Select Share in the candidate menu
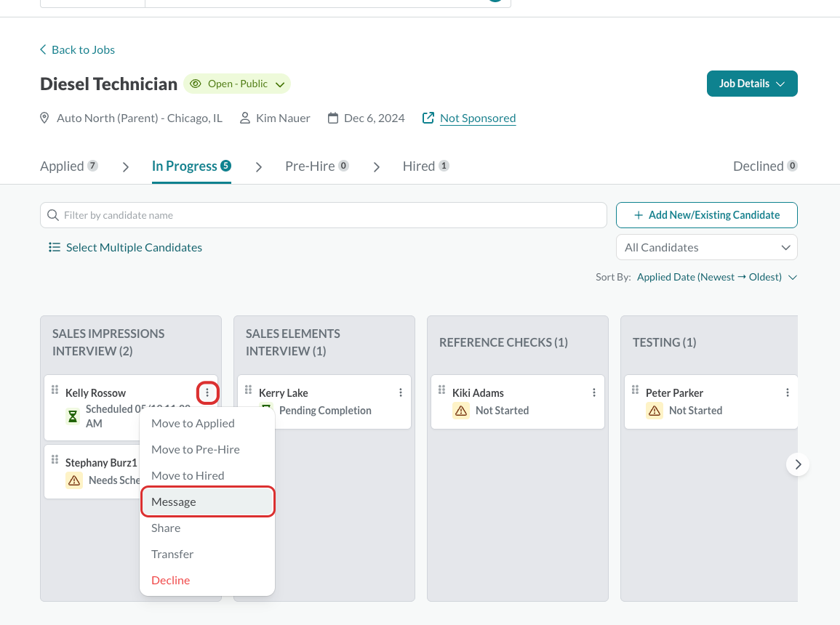This screenshot has width=840, height=625. pos(207,528)
